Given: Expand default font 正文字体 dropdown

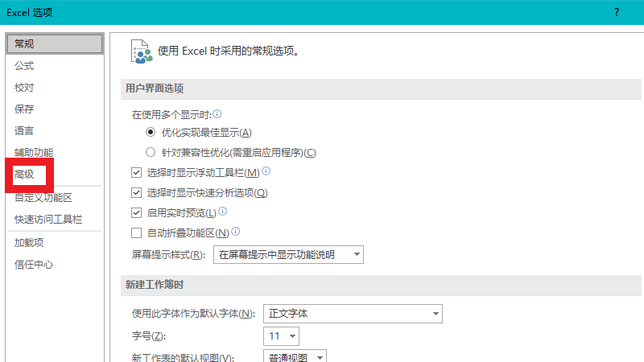Looking at the screenshot, I should [x=353, y=313].
